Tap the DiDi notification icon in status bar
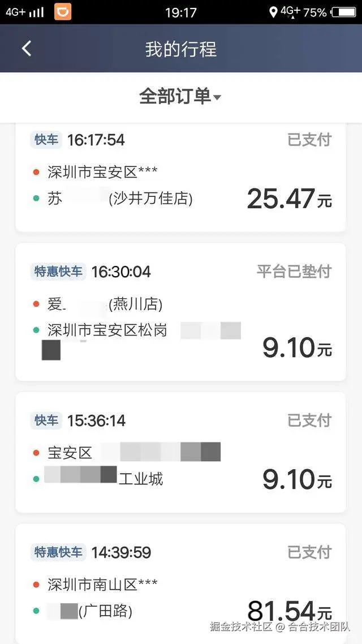Screen dimensions: 362x644 [x=63, y=11]
